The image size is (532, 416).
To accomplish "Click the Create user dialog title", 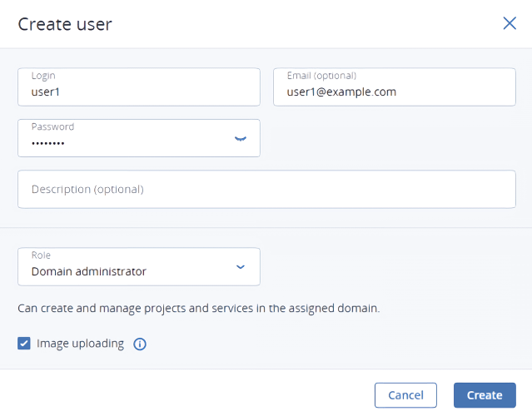I will (x=65, y=24).
